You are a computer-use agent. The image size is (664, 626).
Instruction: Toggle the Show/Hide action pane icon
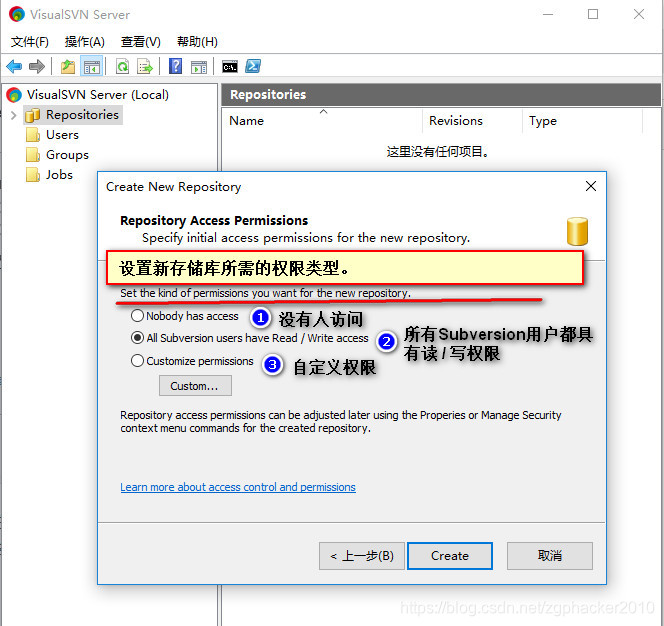click(x=199, y=66)
